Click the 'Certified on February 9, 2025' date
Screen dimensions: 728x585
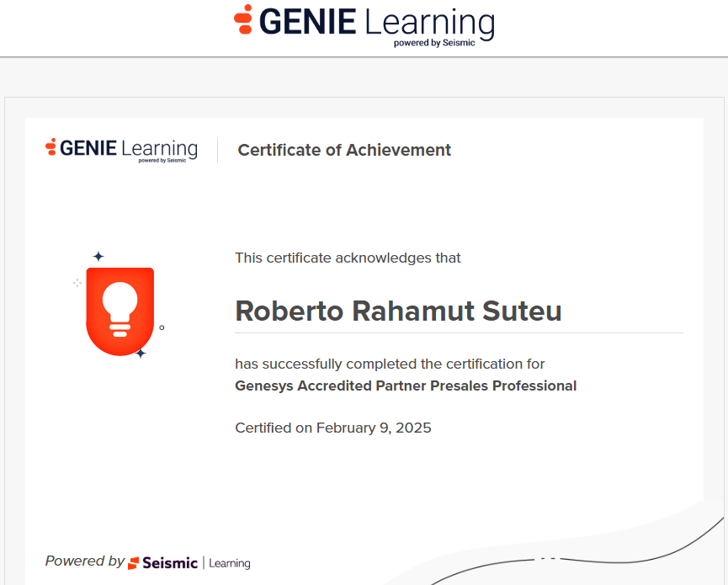tap(333, 428)
